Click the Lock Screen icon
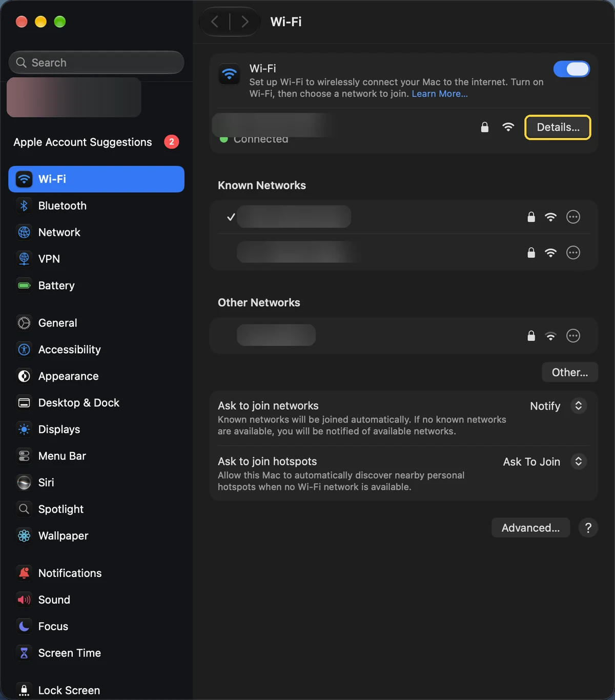 pos(24,690)
